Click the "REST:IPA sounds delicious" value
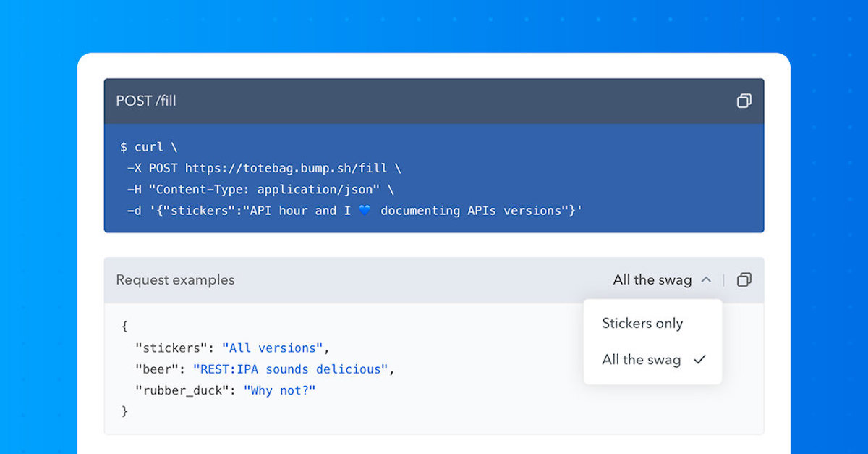Screen dimensions: 868x454 click(291, 369)
